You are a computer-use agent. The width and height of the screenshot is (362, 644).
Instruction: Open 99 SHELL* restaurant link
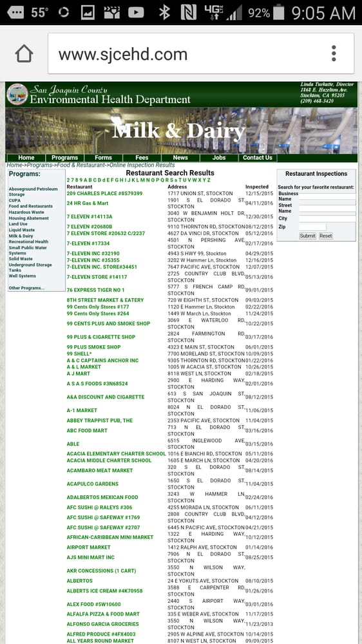[79, 354]
